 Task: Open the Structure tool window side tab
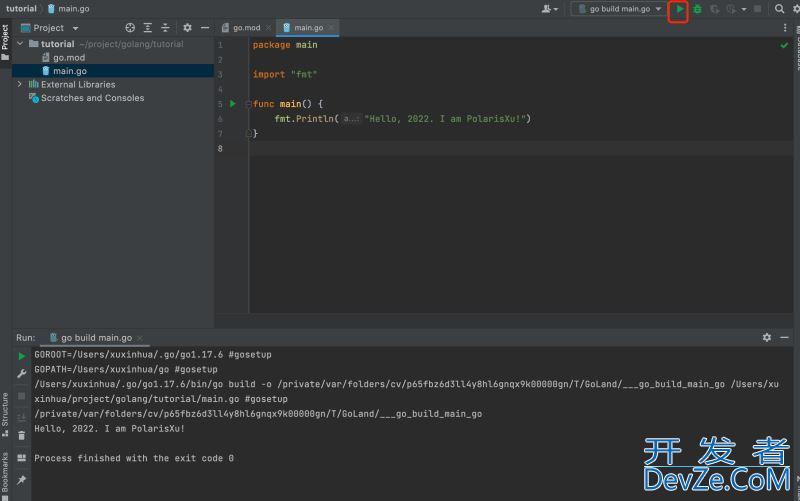5,414
